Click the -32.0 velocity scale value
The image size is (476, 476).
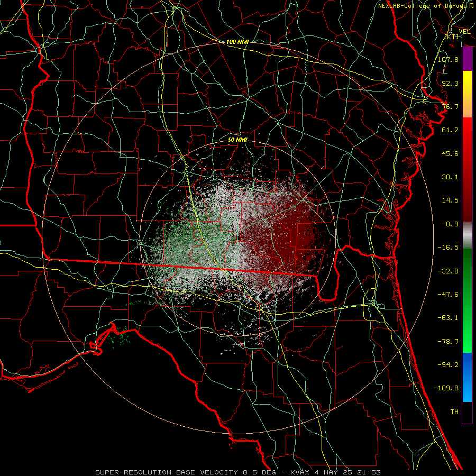448,271
